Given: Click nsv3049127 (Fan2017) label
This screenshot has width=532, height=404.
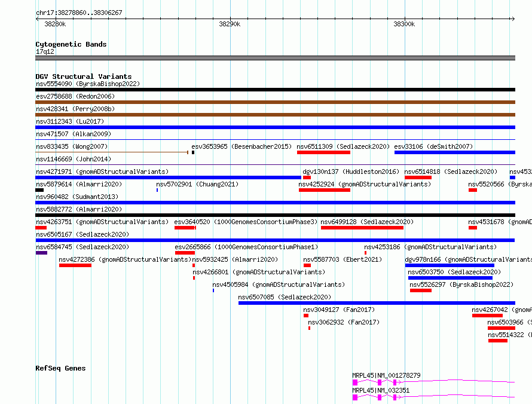Looking at the screenshot, I should click(339, 310).
